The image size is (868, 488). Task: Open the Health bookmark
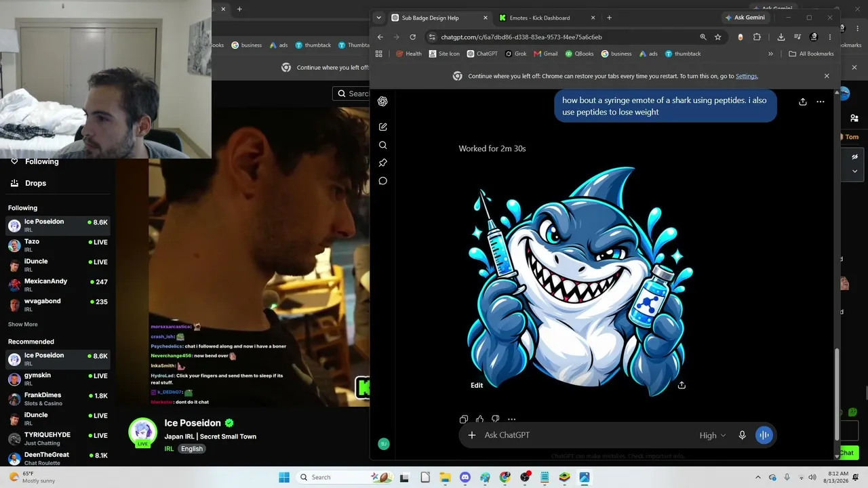409,54
